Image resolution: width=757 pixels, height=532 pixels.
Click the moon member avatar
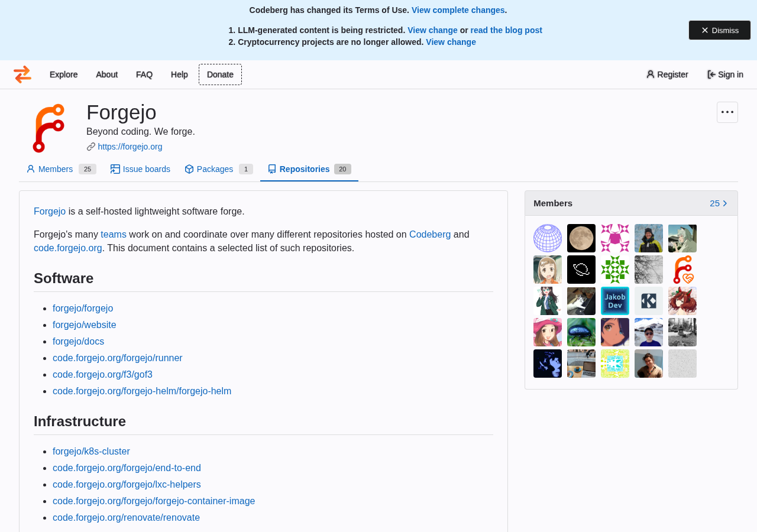581,238
